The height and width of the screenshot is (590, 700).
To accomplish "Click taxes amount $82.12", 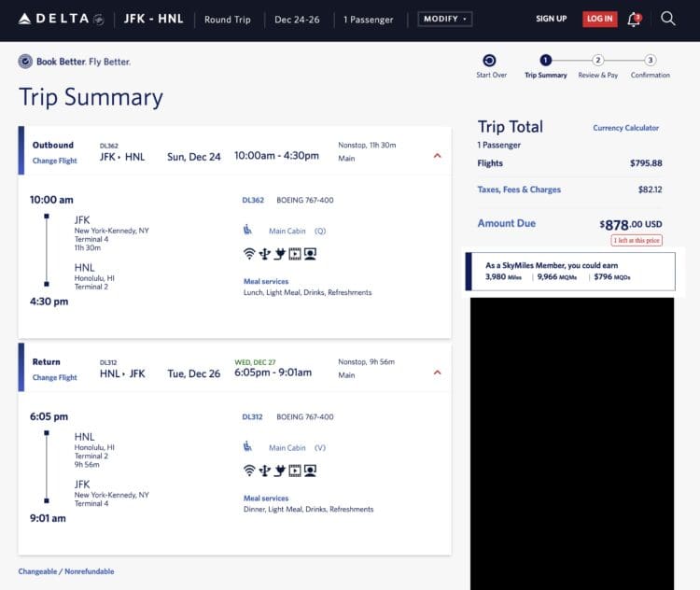I will point(650,190).
